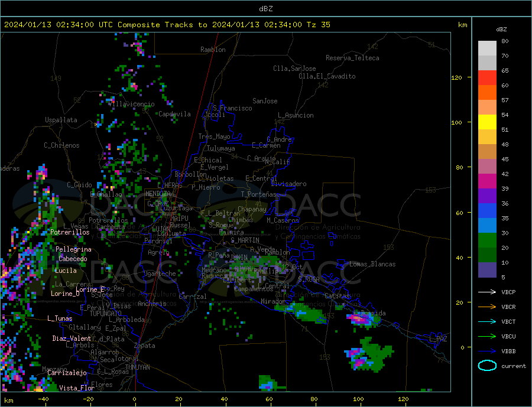Click the Mirador place label
The width and height of the screenshot is (532, 407).
point(273,301)
